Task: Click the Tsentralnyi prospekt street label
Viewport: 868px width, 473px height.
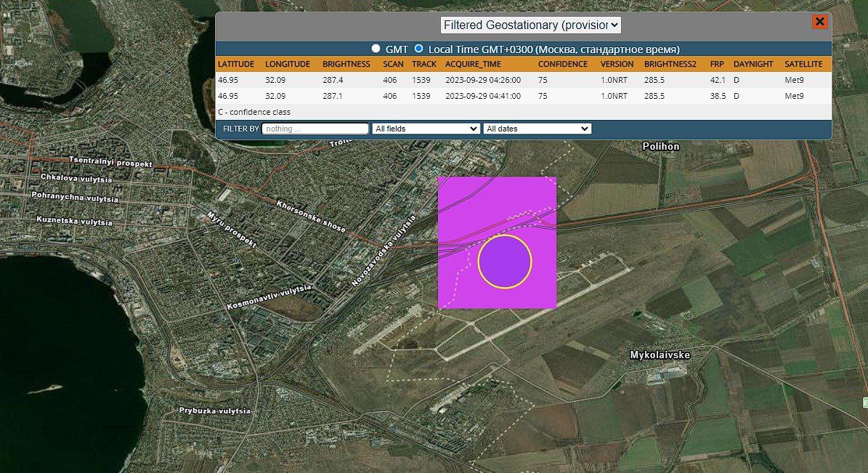Action: (x=110, y=161)
